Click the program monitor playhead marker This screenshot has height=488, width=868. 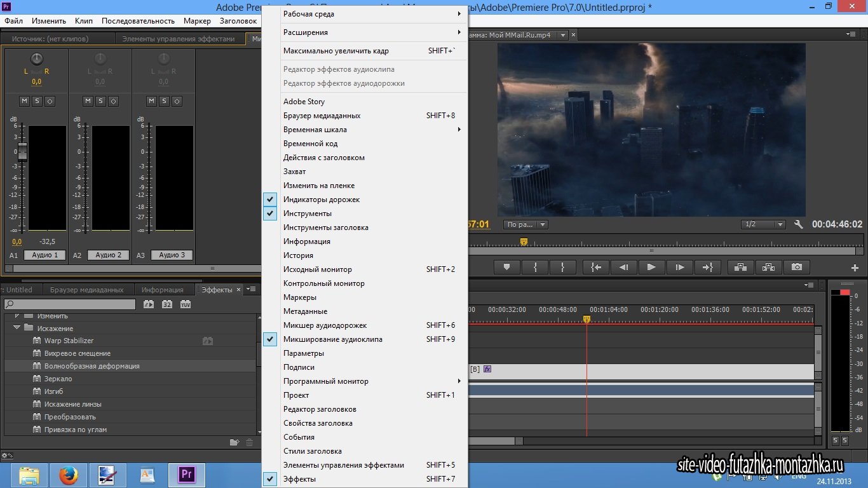click(524, 241)
